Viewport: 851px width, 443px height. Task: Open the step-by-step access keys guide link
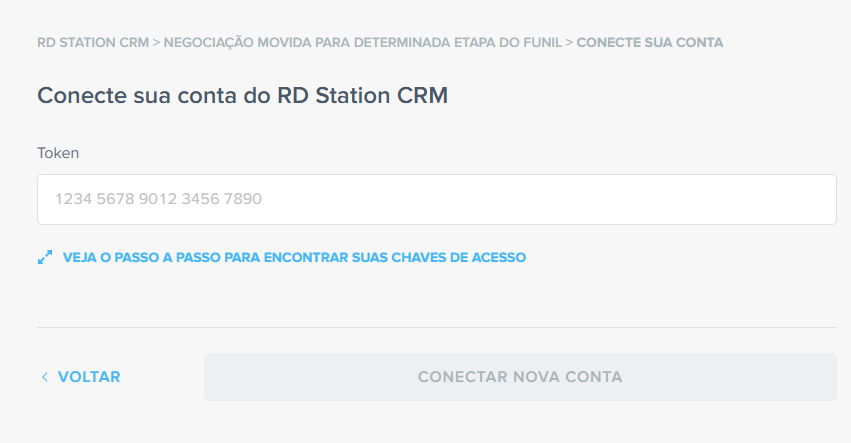pos(294,257)
